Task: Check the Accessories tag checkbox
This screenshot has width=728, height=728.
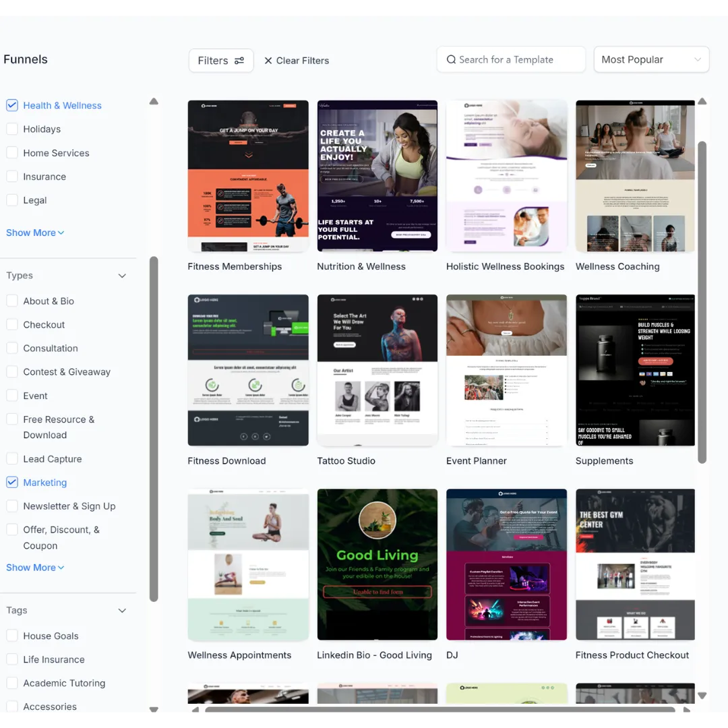Action: click(x=12, y=706)
